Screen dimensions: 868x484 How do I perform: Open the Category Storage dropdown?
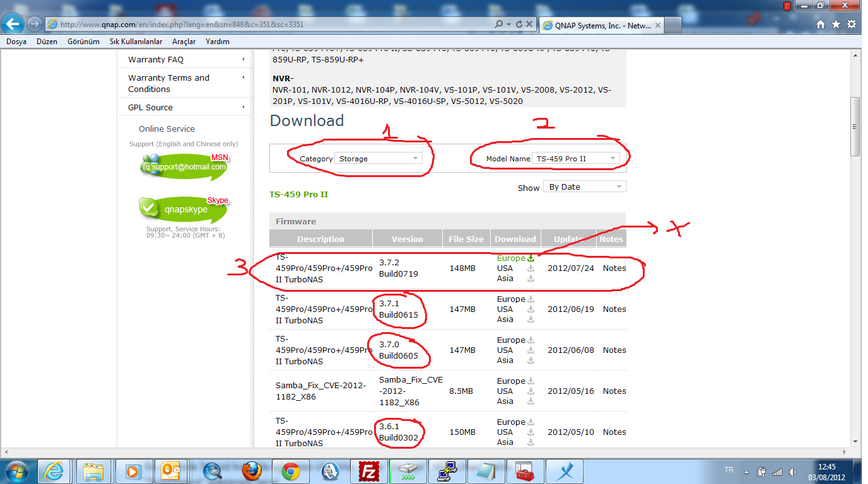click(378, 159)
